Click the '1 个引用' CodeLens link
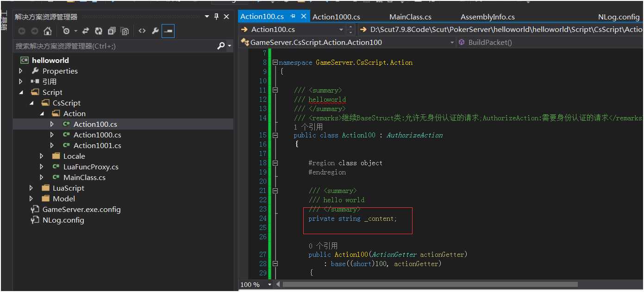 [308, 126]
